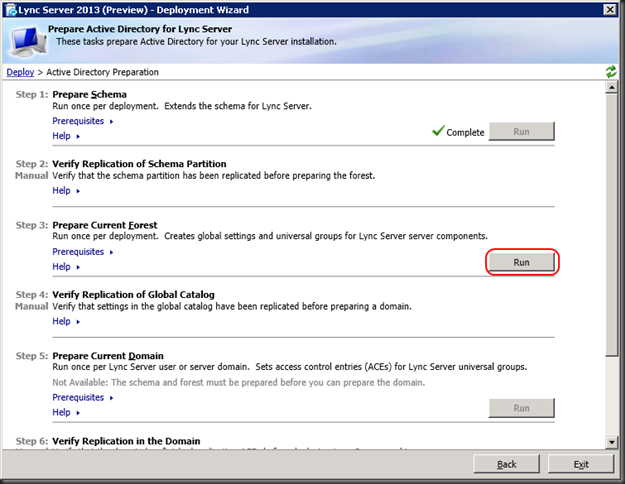Click the 'Prepare Active Directory for Lync Server' title
625x484 pixels.
coord(140,29)
